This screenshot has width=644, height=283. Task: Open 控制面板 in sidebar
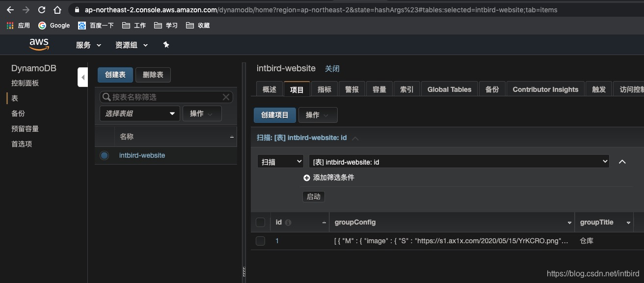pos(25,83)
